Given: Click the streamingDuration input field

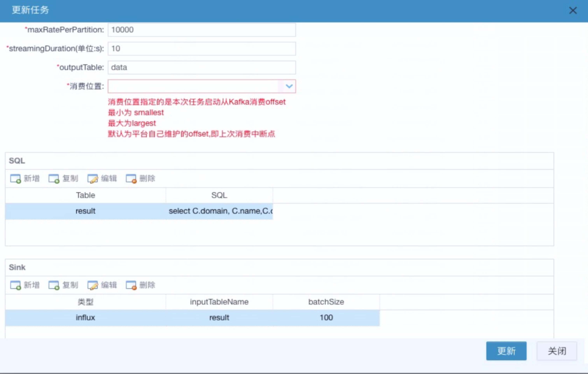Looking at the screenshot, I should 201,49.
